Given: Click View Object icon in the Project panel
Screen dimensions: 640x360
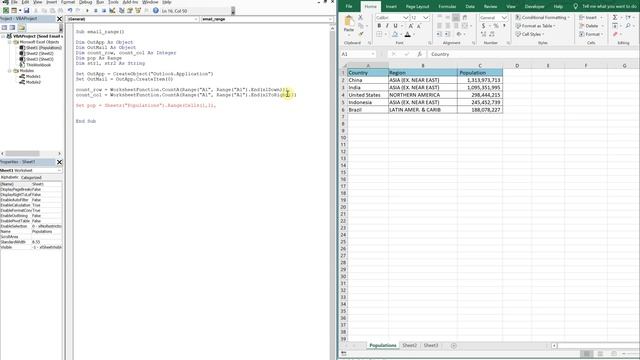Looking at the screenshot, I should pyautogui.click(x=12, y=27).
